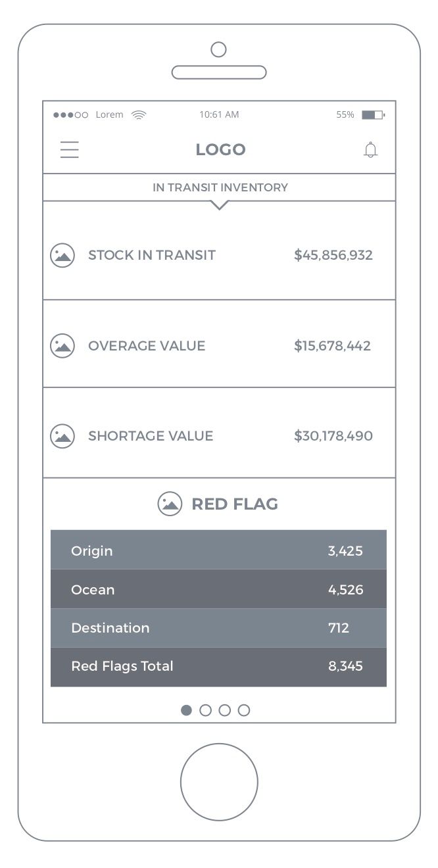Open the Origin red flag row
The image size is (438, 868).
(x=218, y=550)
